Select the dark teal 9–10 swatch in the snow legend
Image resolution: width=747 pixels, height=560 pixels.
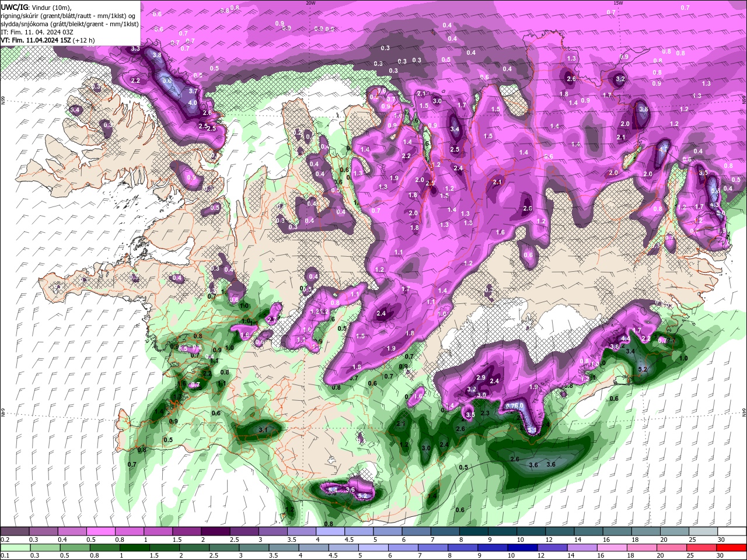coord(502,531)
